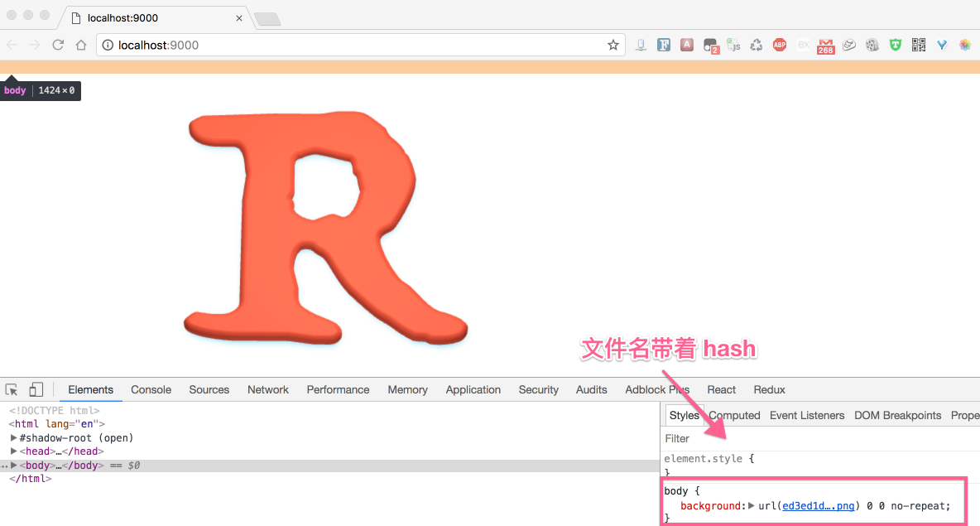Image resolution: width=980 pixels, height=526 pixels.
Task: Expand the #shadow-root node
Action: [14, 437]
